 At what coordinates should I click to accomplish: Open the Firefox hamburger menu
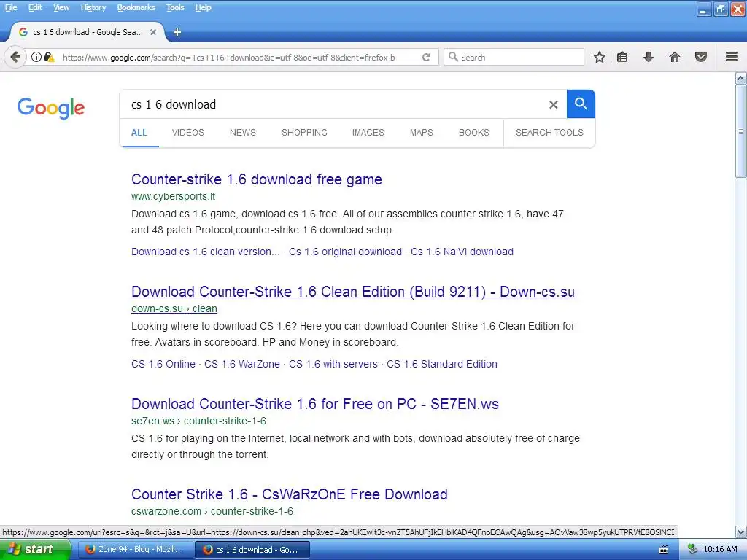(732, 57)
